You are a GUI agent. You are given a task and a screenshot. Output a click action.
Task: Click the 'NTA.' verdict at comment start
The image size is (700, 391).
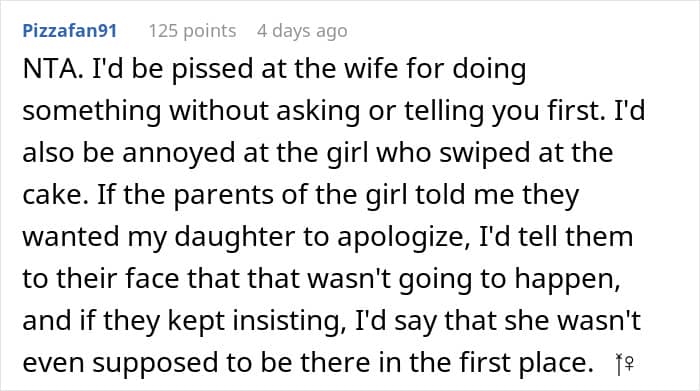(x=53, y=69)
